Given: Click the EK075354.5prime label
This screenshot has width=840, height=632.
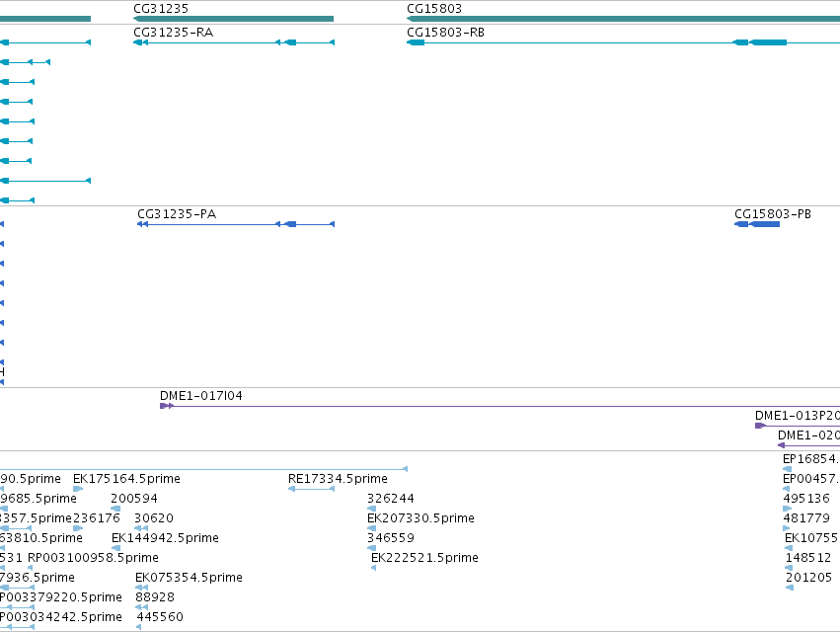Looking at the screenshot, I should [189, 578].
